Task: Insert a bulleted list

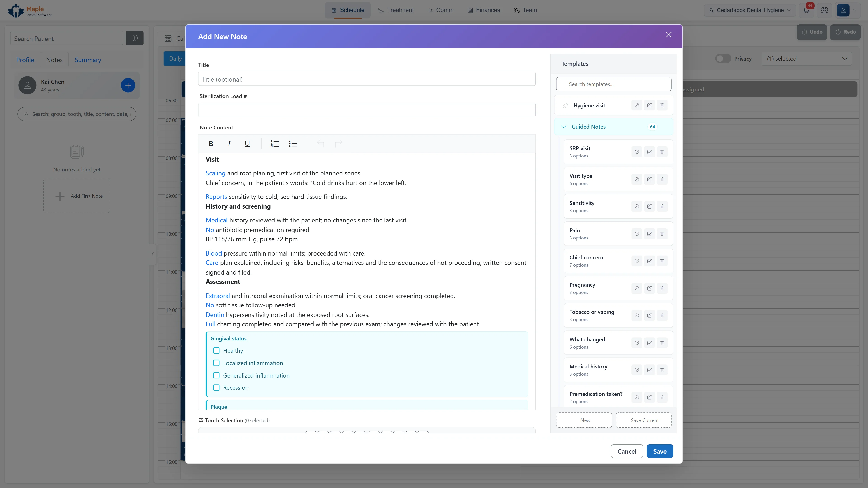Action: pos(293,144)
